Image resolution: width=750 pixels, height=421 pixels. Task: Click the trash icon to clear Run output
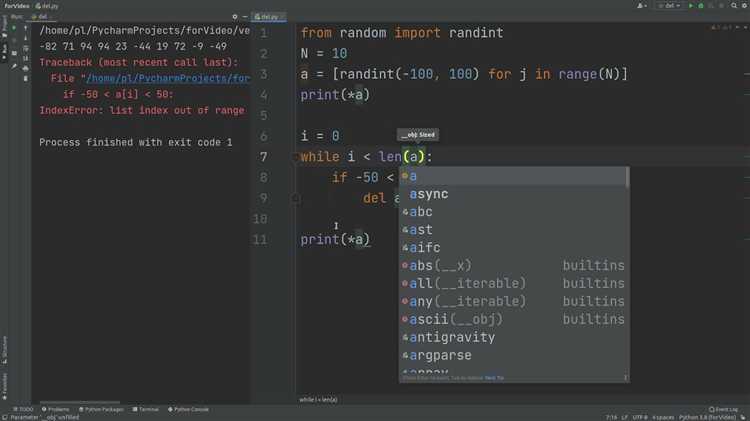(25, 78)
